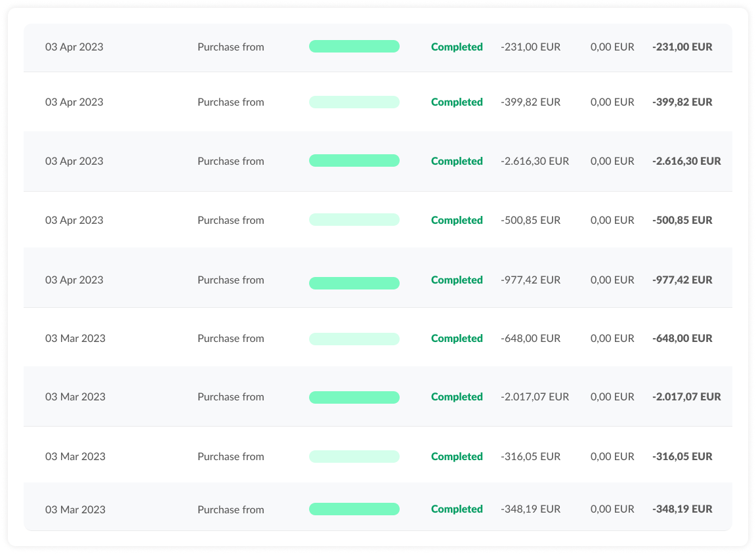Click Purchase from on the -2.017,07 EUR row
The height and width of the screenshot is (554, 756).
click(230, 396)
